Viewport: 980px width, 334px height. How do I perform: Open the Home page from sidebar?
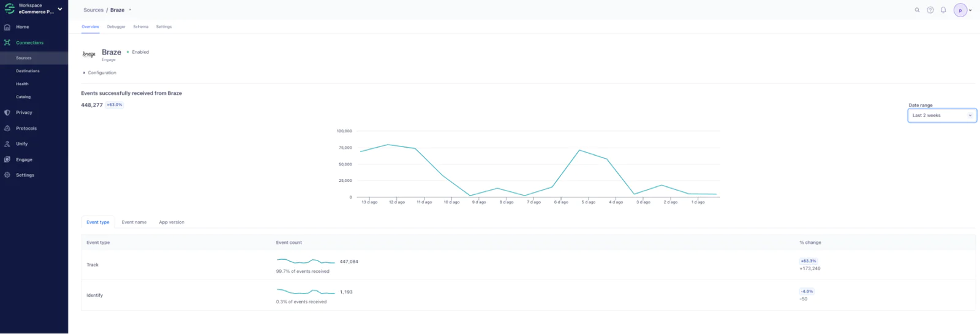pyautogui.click(x=23, y=27)
